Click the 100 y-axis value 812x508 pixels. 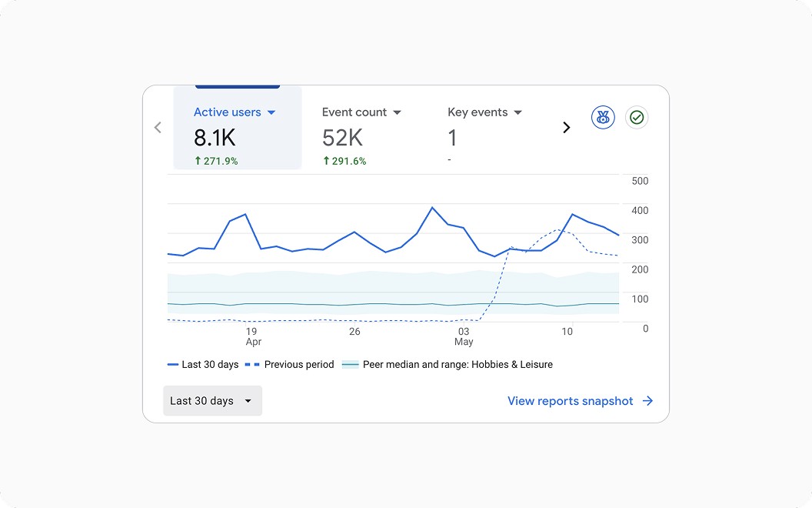click(x=640, y=299)
